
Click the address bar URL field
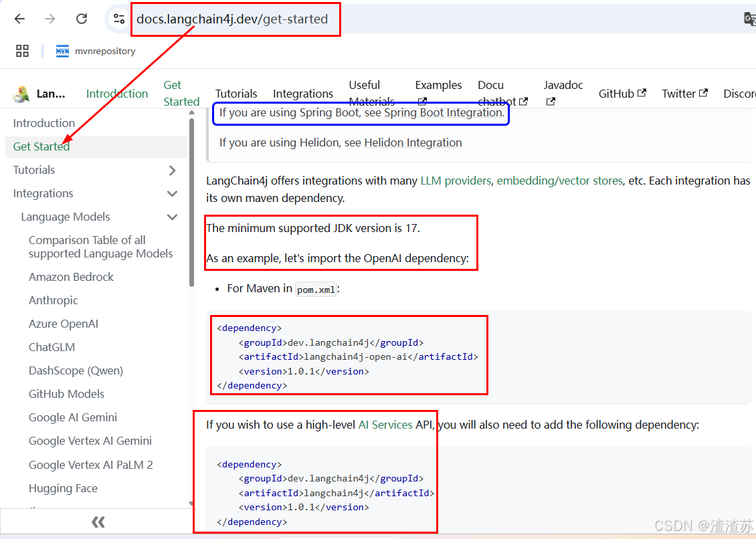pos(232,19)
